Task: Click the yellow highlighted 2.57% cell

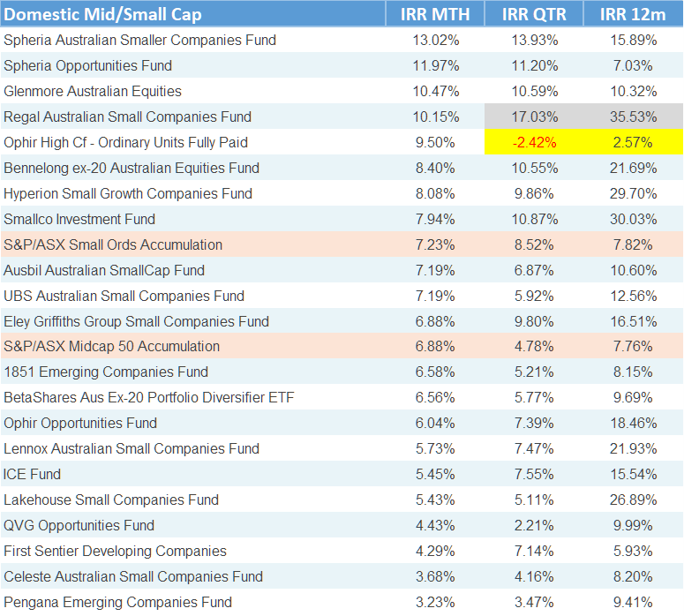Action: 633,142
